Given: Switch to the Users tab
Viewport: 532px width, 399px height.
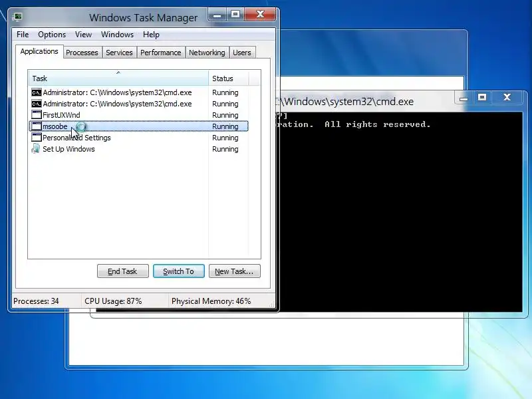Looking at the screenshot, I should point(242,53).
